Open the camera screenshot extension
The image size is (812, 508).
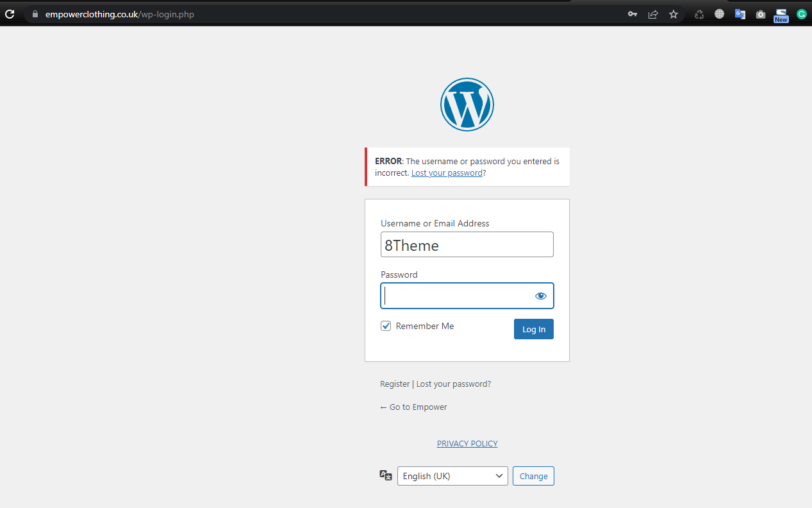761,14
